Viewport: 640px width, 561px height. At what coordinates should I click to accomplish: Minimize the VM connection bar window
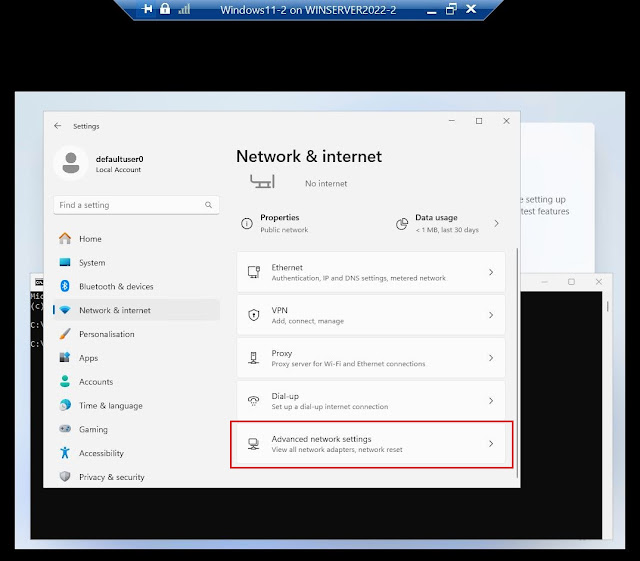[431, 12]
